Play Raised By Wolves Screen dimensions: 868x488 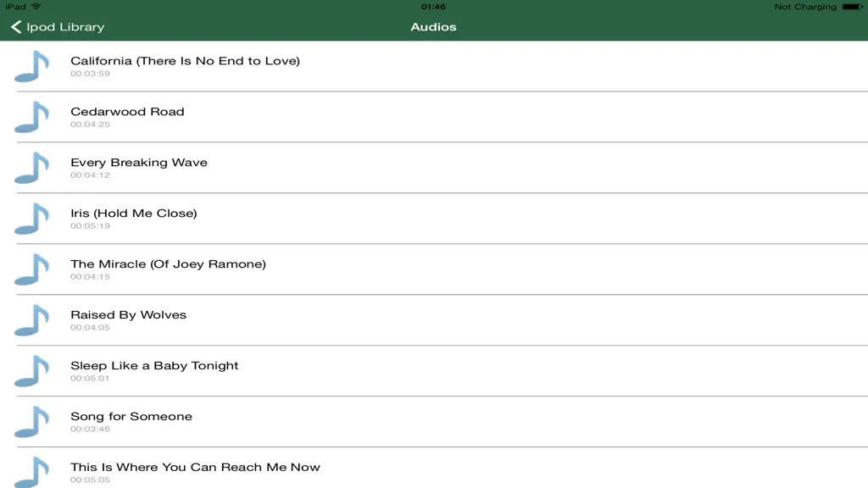(x=434, y=321)
